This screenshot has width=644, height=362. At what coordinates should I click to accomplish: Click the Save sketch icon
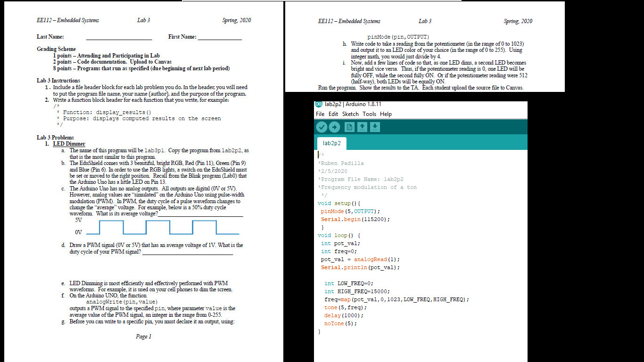[x=375, y=127]
